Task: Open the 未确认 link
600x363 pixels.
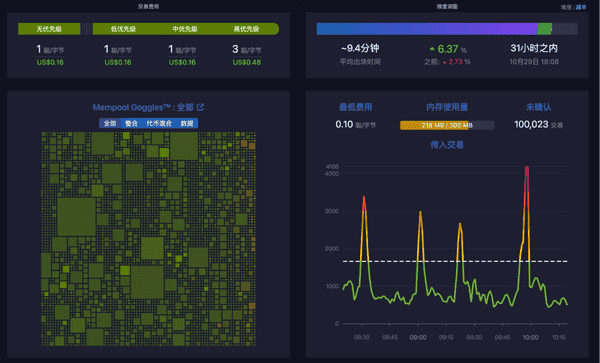Action: pos(538,107)
